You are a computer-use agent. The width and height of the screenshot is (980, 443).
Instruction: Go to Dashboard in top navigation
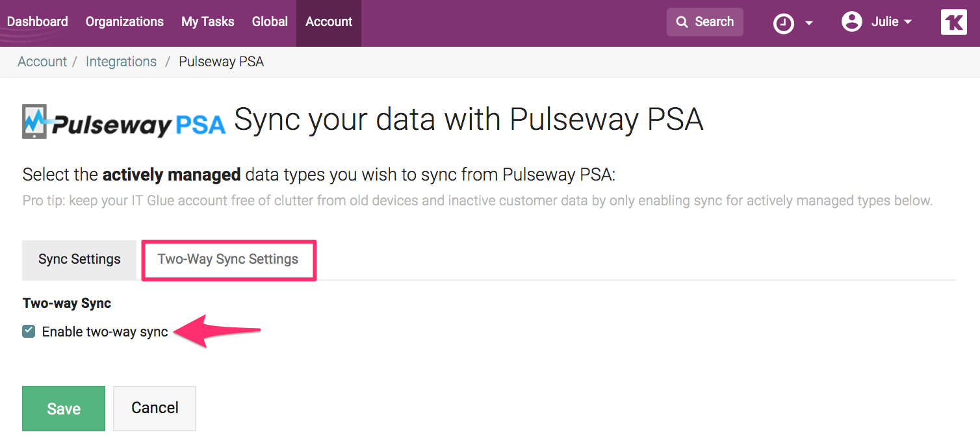[37, 22]
